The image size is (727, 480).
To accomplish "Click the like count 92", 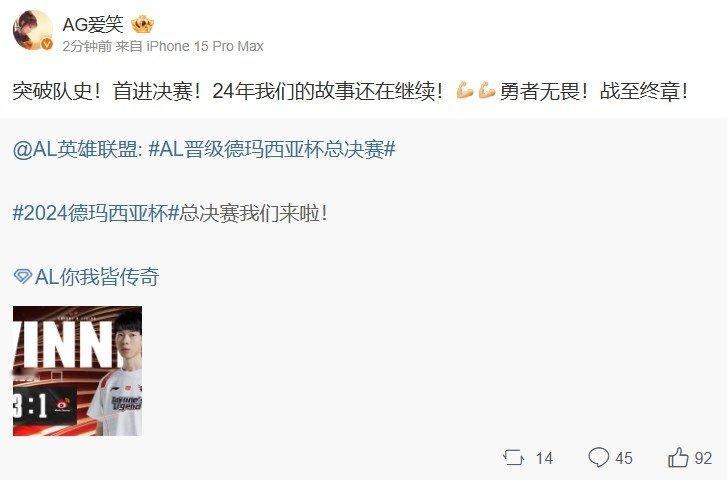I will click(x=703, y=458).
